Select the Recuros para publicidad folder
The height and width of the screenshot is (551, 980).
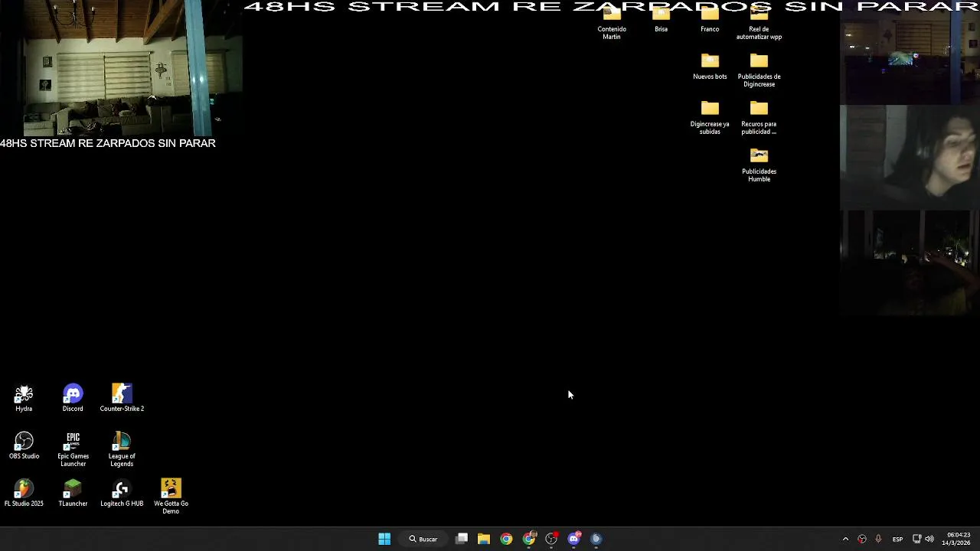pos(759,119)
